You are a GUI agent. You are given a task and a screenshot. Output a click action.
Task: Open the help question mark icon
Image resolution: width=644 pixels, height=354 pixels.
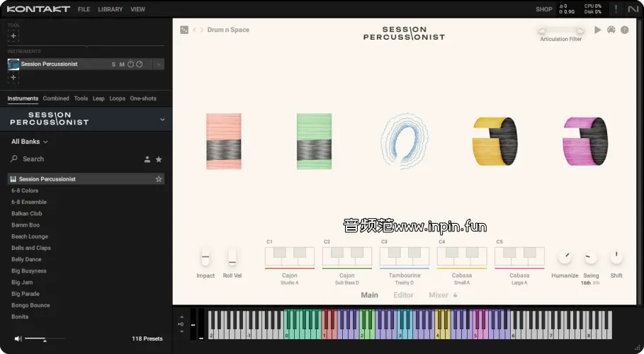[625, 30]
